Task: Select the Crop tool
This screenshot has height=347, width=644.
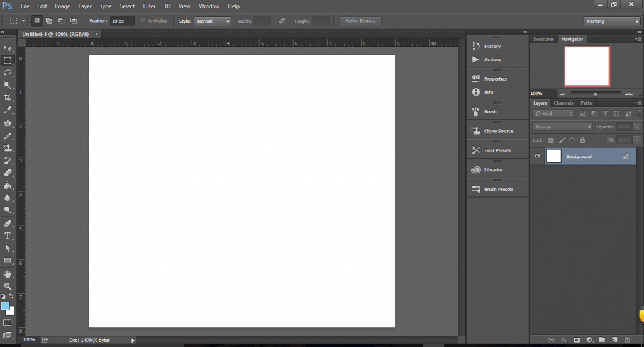Action: point(8,98)
